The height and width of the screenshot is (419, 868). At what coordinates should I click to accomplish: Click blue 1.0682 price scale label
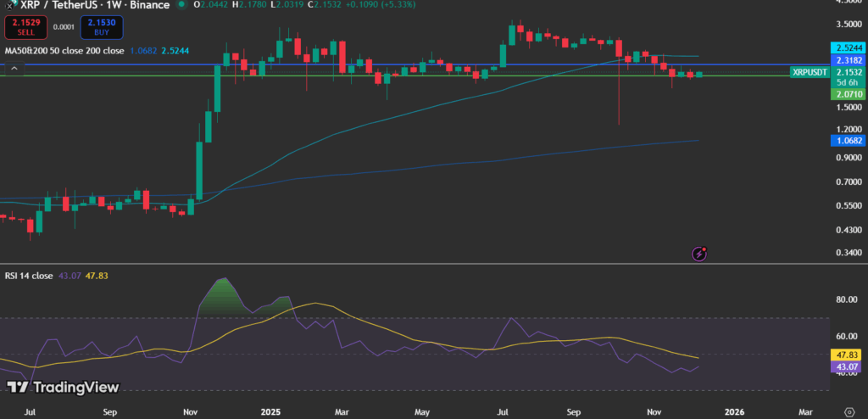(x=849, y=141)
